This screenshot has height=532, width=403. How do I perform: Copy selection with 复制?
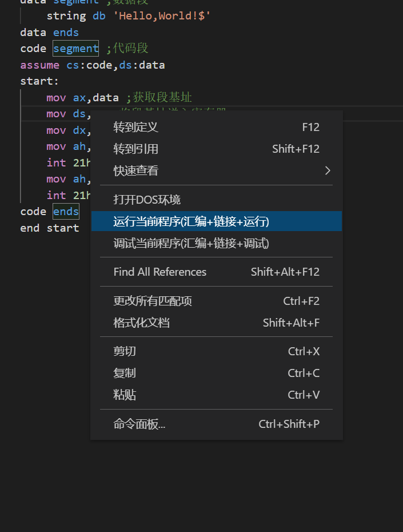123,372
